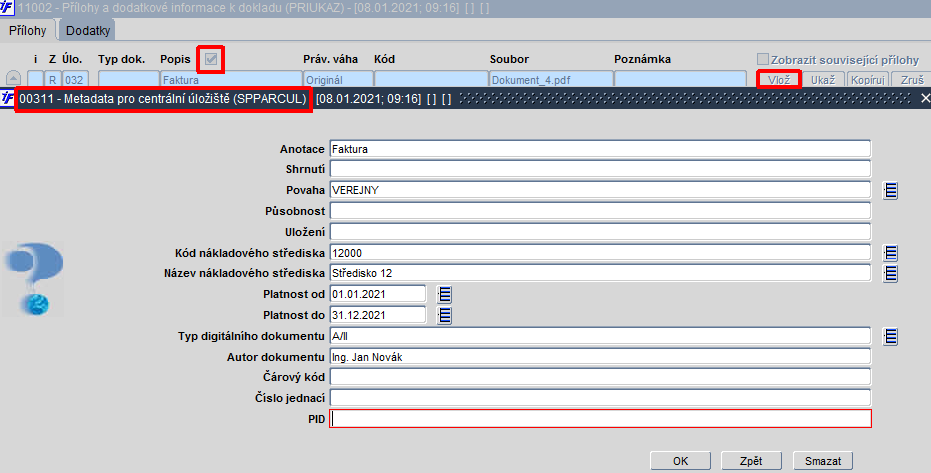Click the Autor dokumentu field
Screen dimensions: 931x473
point(600,357)
